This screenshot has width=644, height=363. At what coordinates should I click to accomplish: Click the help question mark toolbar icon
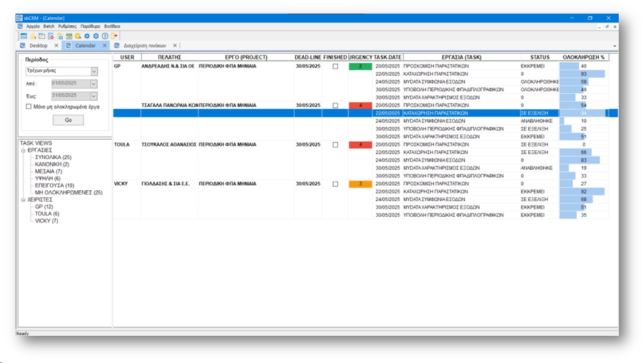(105, 36)
